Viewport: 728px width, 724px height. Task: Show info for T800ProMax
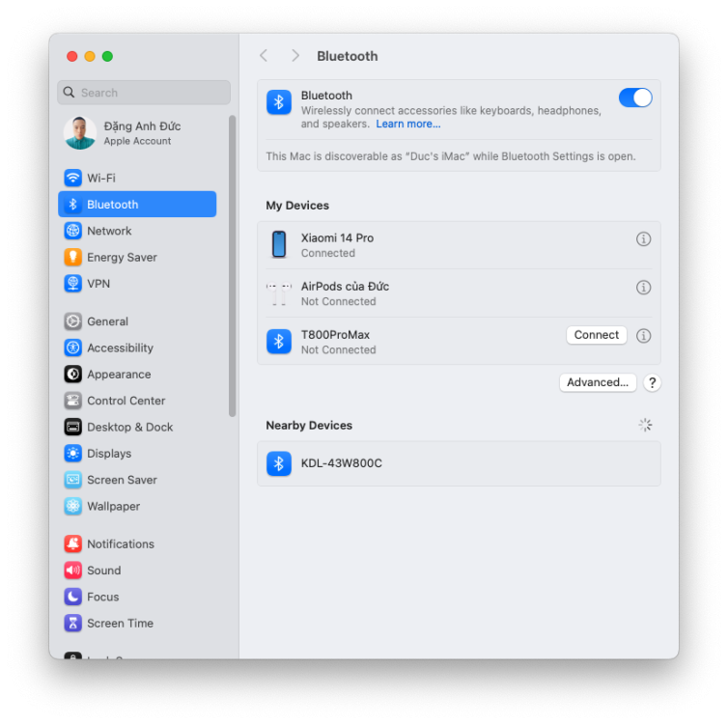643,336
